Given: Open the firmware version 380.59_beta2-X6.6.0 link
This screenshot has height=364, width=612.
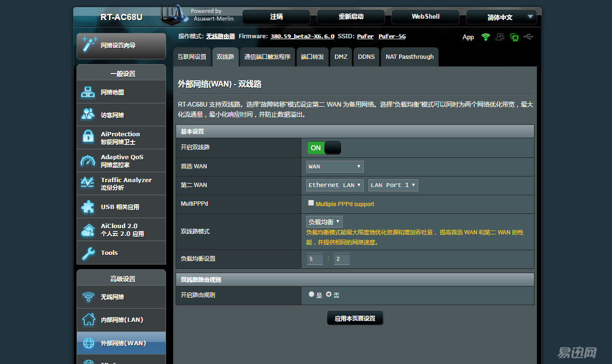Looking at the screenshot, I should click(x=302, y=36).
